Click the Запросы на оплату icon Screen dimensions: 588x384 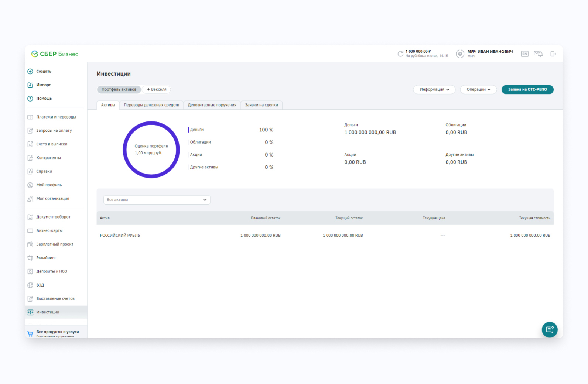point(30,131)
